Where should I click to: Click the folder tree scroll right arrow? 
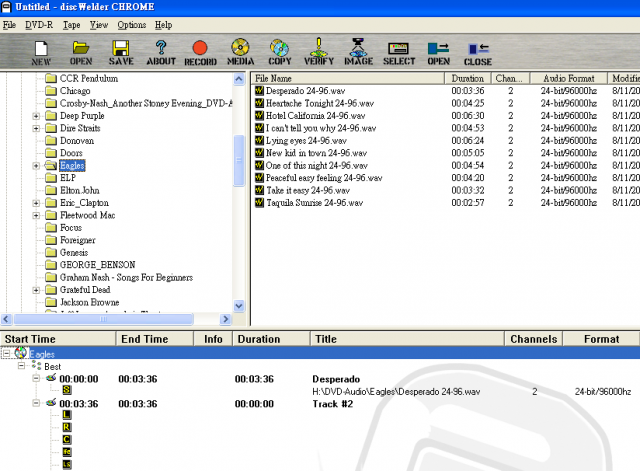pyautogui.click(x=225, y=319)
